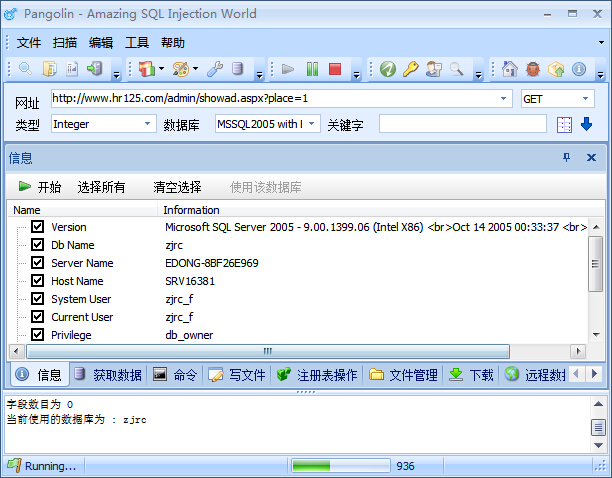This screenshot has height=478, width=612.
Task: Click 清空选择 to clear selection
Action: (177, 187)
